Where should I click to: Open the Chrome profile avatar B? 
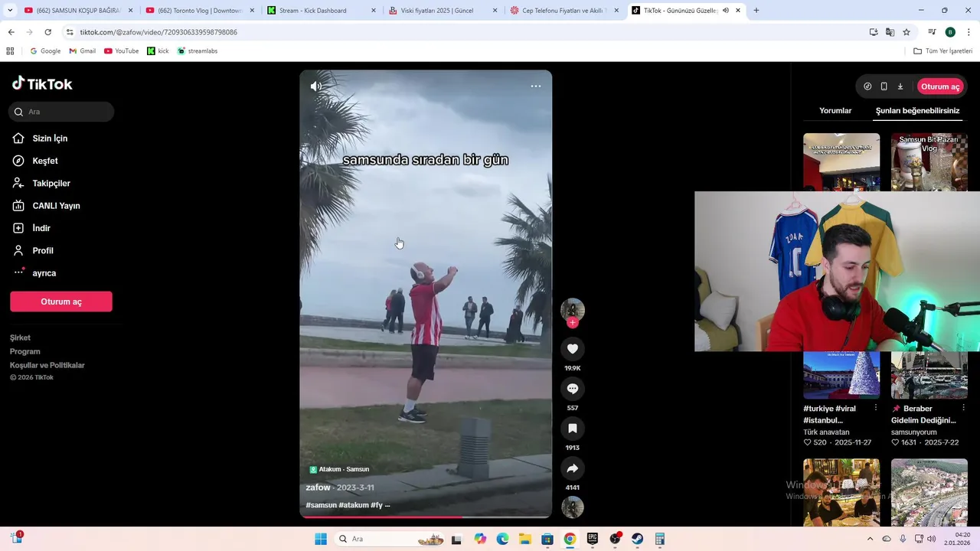(950, 32)
